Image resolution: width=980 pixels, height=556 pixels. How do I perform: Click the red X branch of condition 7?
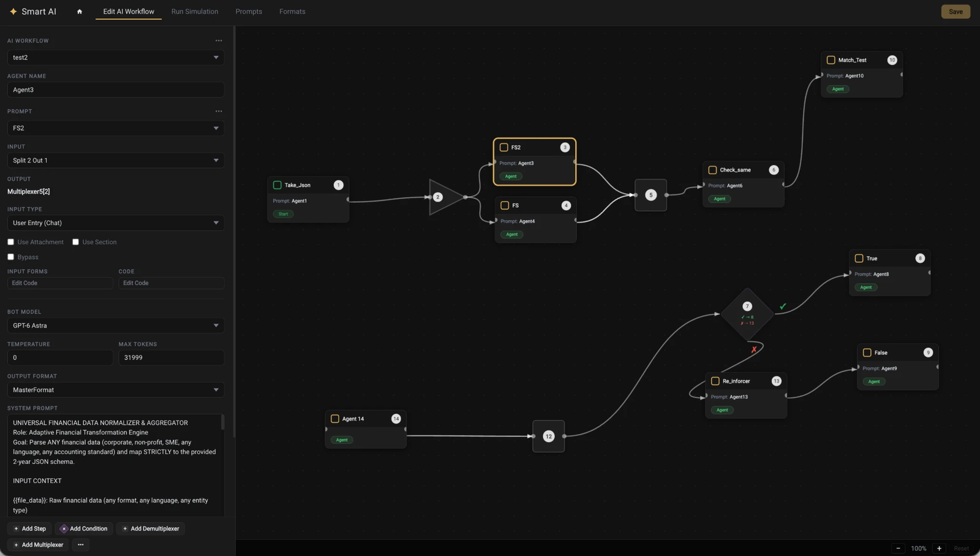754,349
